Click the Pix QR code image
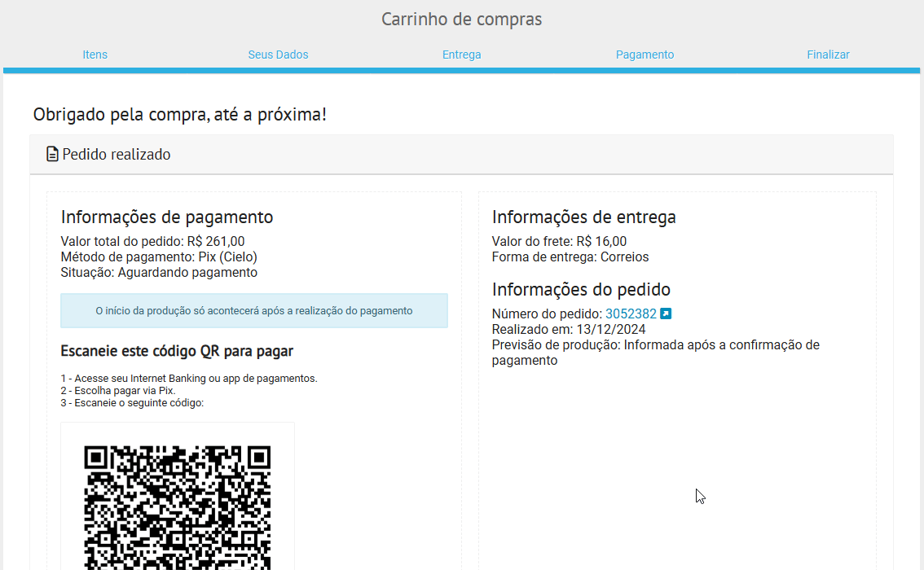The image size is (924, 570). tap(178, 507)
